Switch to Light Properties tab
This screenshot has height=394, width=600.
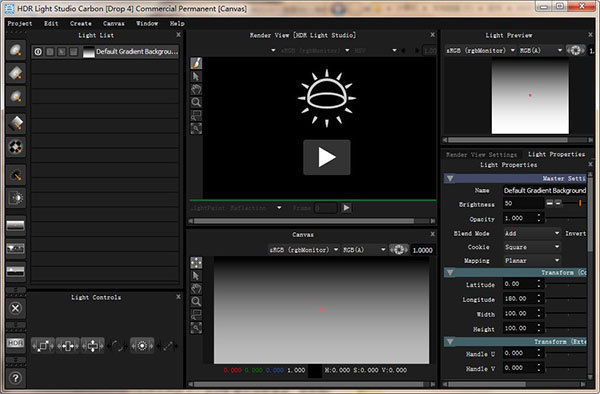(556, 154)
